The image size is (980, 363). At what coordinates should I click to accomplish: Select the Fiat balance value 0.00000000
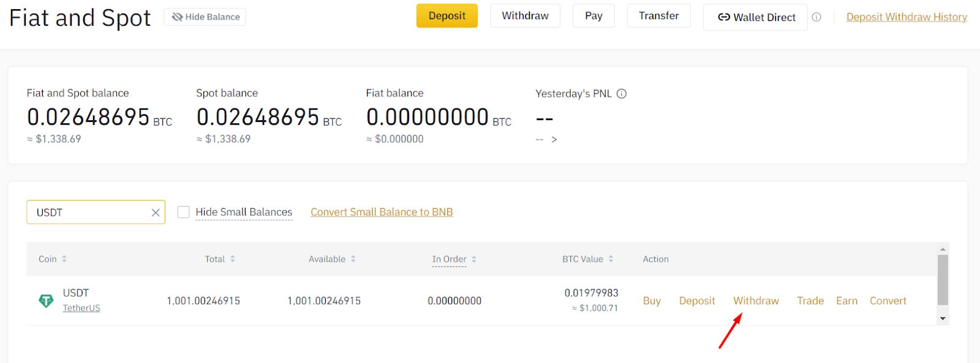point(428,117)
